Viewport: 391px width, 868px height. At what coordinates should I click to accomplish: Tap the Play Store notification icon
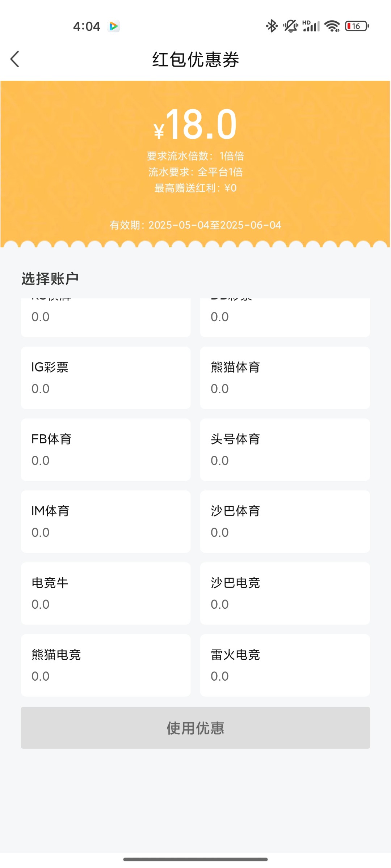pyautogui.click(x=114, y=26)
